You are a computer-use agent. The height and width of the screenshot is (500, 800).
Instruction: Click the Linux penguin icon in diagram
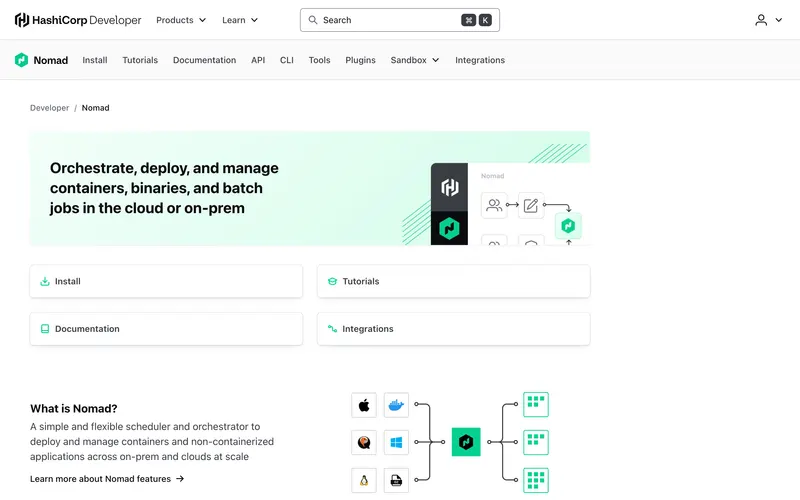pos(364,480)
